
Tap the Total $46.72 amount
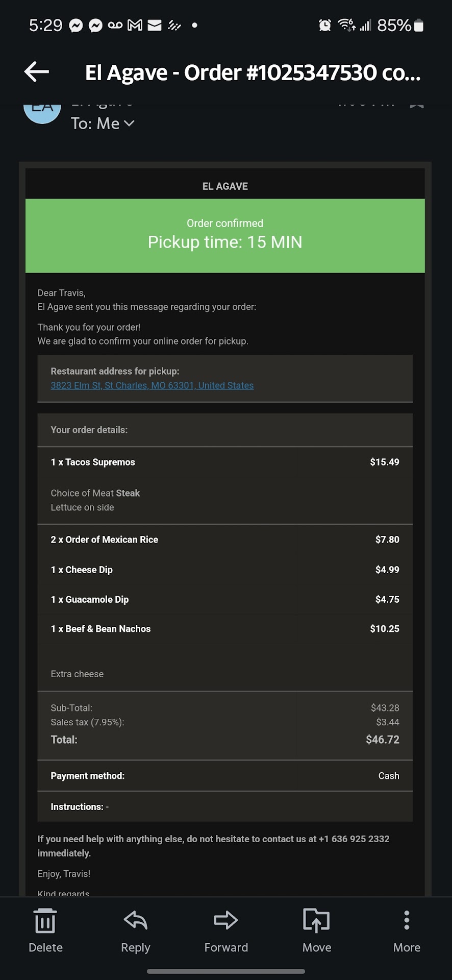pyautogui.click(x=382, y=740)
